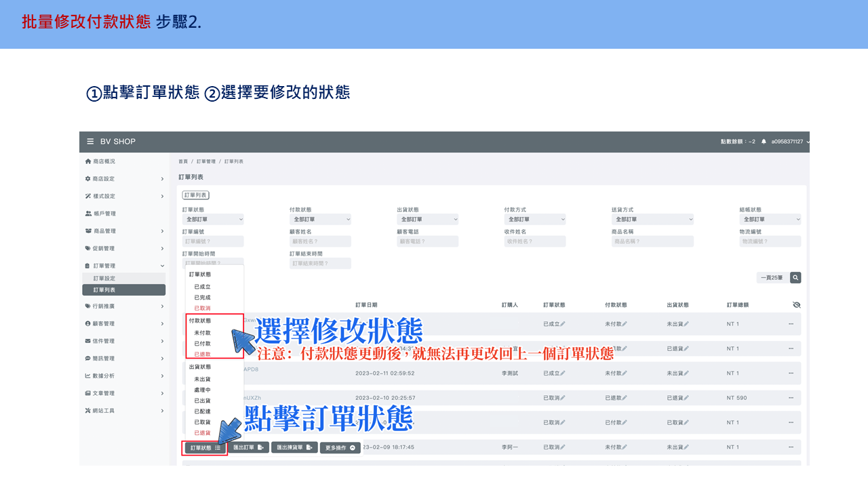The height and width of the screenshot is (488, 868).
Task: Edit 訂單狀態 pencil in 李測試 row
Action: click(563, 373)
